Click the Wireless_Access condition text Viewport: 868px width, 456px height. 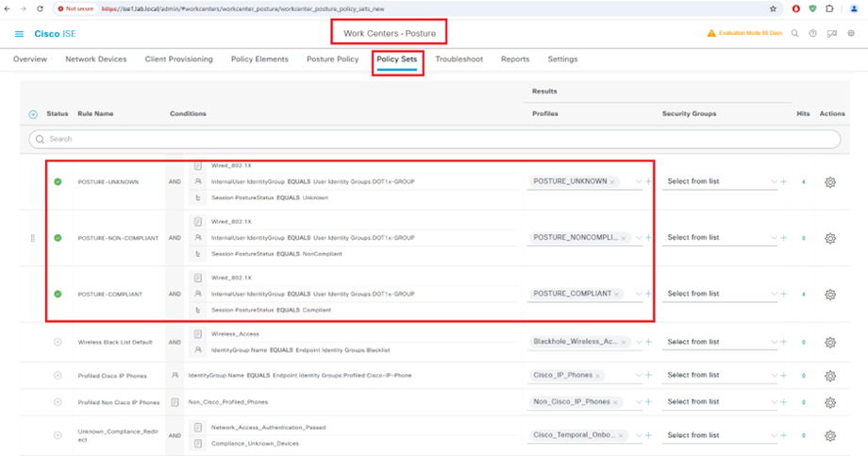(x=235, y=334)
